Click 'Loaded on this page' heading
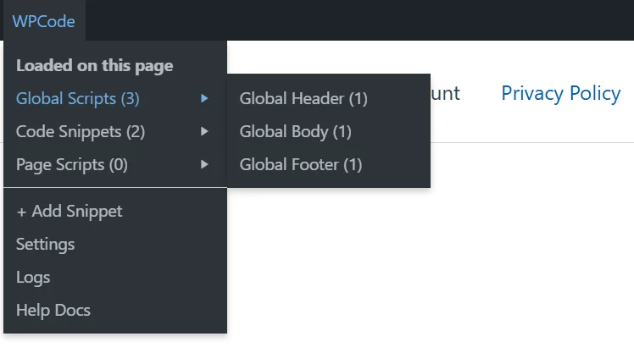The width and height of the screenshot is (634, 364). [95, 65]
